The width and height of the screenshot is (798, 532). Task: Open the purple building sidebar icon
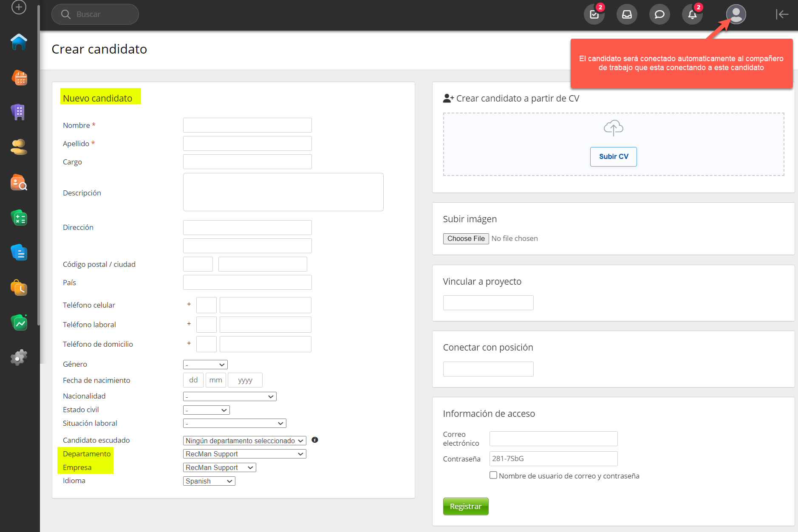tap(18, 112)
